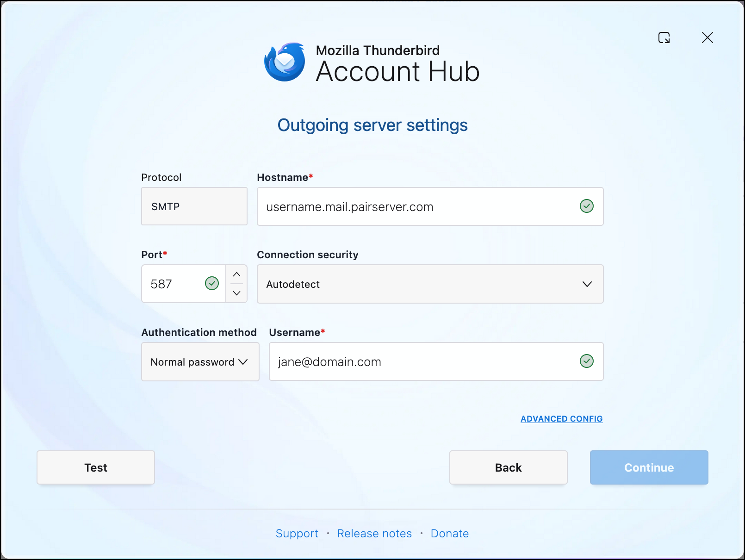Click the Mozilla Thunderbird text

tap(378, 50)
